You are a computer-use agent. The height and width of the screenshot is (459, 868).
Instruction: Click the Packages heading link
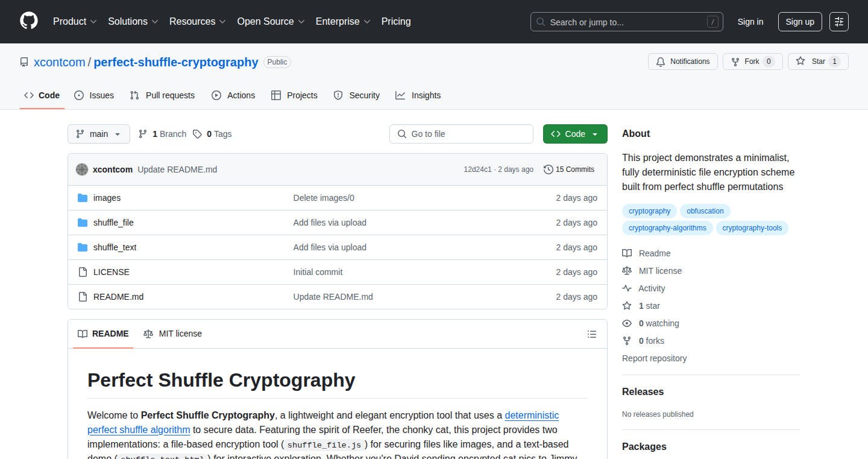click(x=644, y=446)
